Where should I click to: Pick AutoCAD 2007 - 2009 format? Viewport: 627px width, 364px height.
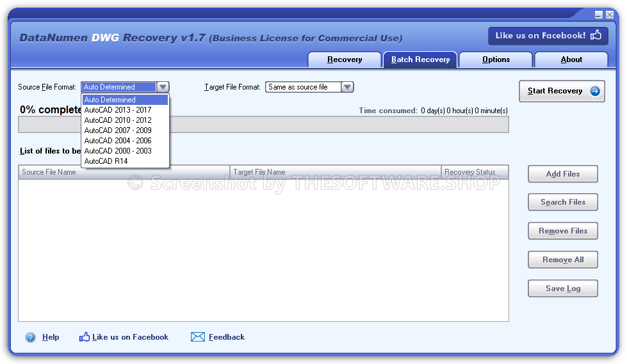(x=125, y=131)
